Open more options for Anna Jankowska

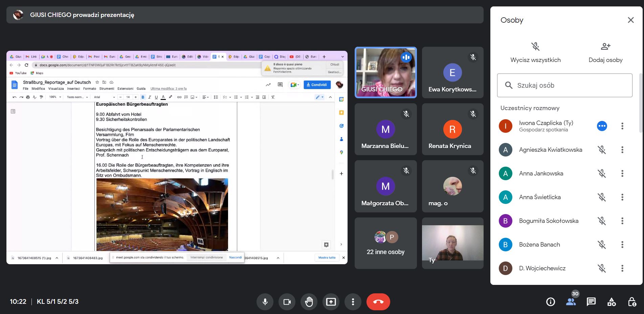point(622,173)
